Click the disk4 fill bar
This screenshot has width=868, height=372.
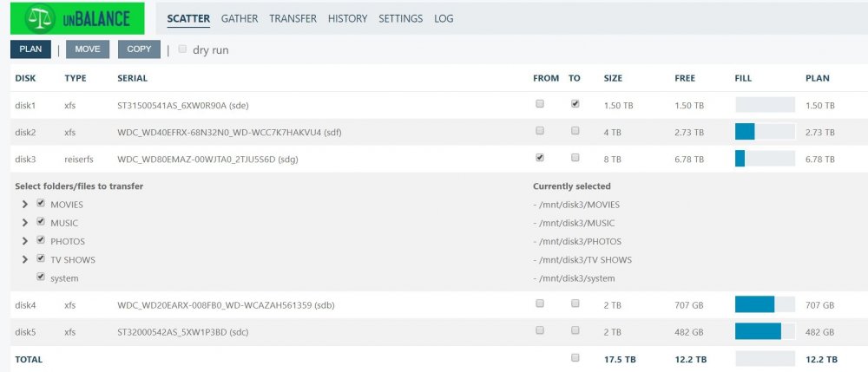[765, 304]
